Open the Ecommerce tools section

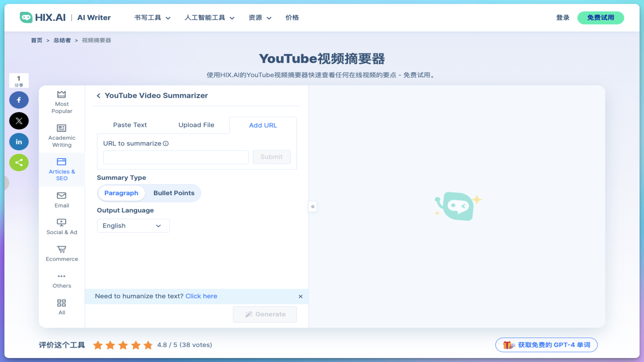point(61,253)
